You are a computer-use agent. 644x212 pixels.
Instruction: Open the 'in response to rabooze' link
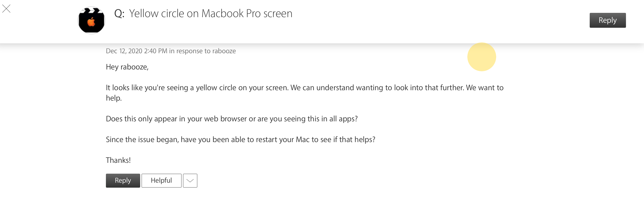click(x=203, y=51)
